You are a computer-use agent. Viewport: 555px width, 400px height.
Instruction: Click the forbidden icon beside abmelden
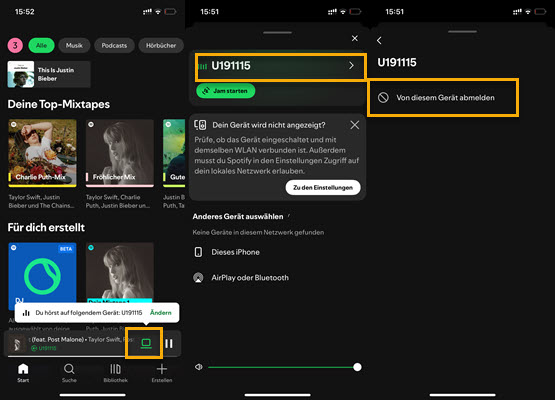383,98
